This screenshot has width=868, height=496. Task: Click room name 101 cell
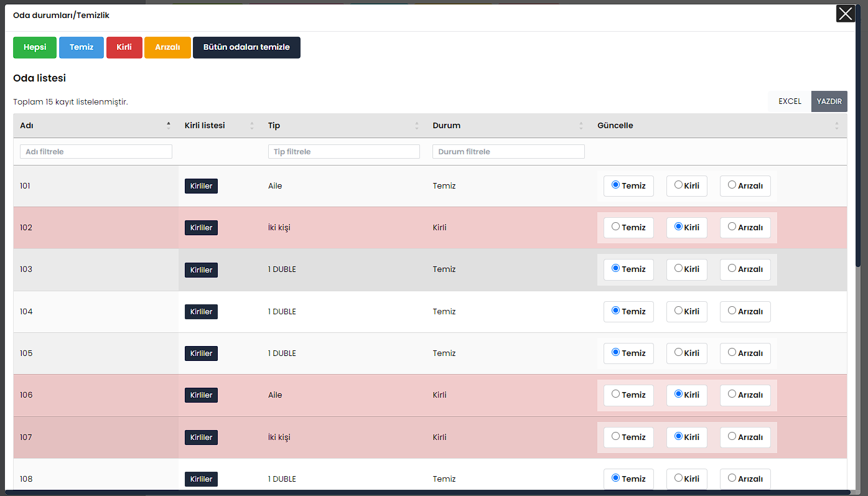(x=96, y=186)
